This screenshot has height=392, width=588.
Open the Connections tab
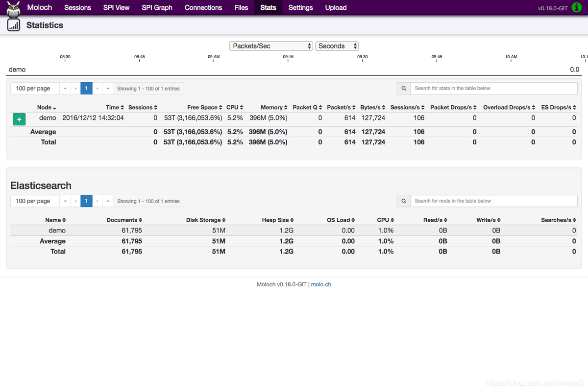tap(203, 7)
